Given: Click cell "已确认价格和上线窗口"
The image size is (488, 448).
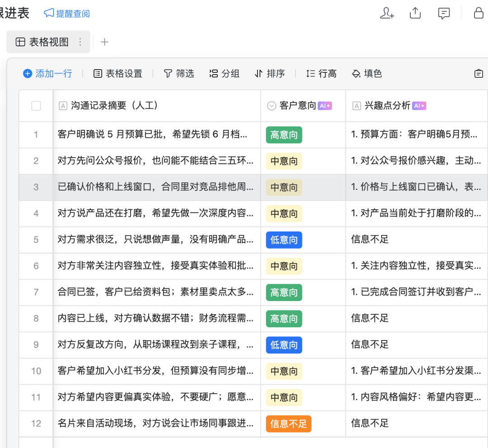Looking at the screenshot, I should tap(157, 187).
